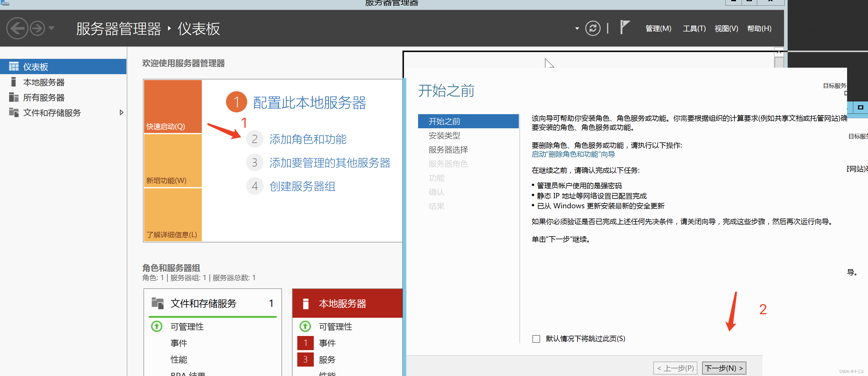The width and height of the screenshot is (868, 376).
Task: Click the 下一步(N) button
Action: coord(724,368)
